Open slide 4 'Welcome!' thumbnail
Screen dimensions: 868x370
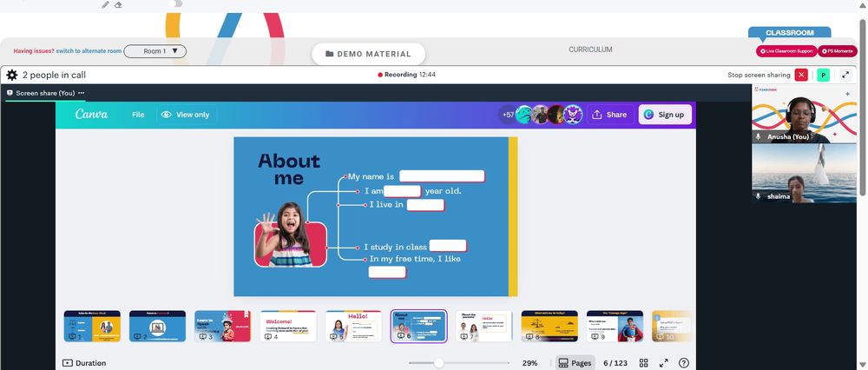coord(288,327)
